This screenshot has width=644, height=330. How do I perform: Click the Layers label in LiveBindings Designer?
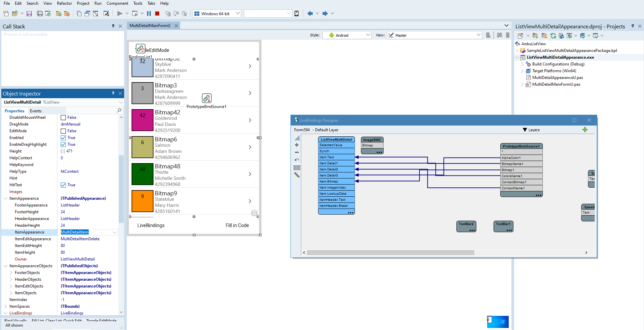click(534, 130)
